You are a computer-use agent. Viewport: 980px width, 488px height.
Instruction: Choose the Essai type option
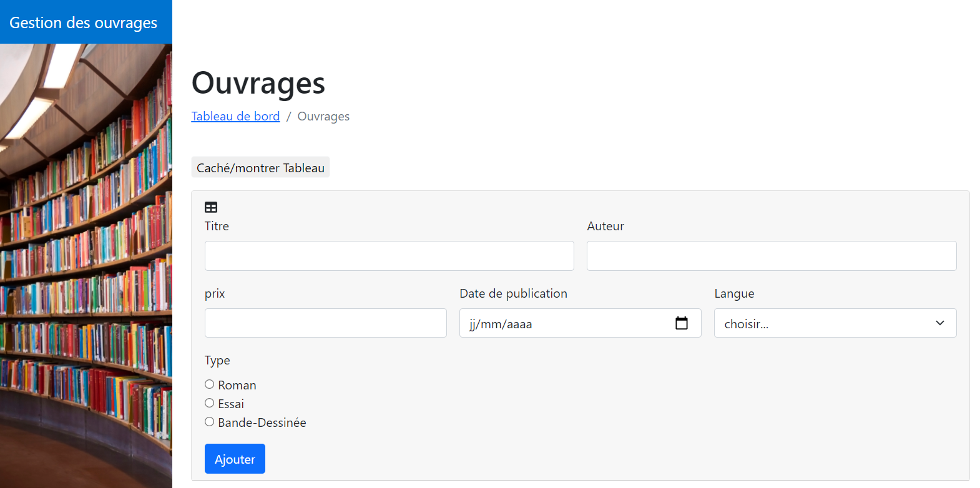pyautogui.click(x=210, y=403)
